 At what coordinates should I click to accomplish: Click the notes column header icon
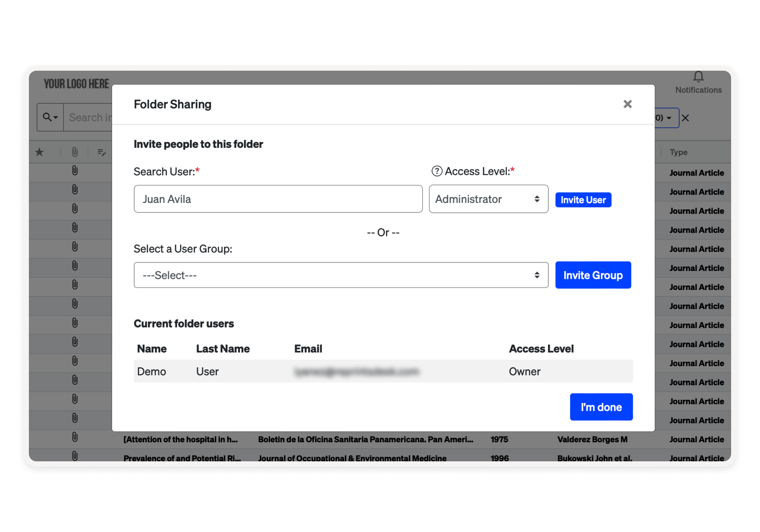click(x=101, y=152)
